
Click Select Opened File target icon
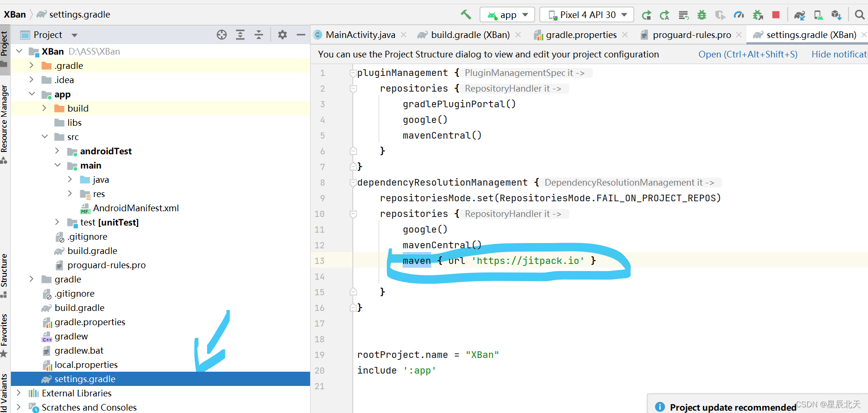(x=222, y=35)
